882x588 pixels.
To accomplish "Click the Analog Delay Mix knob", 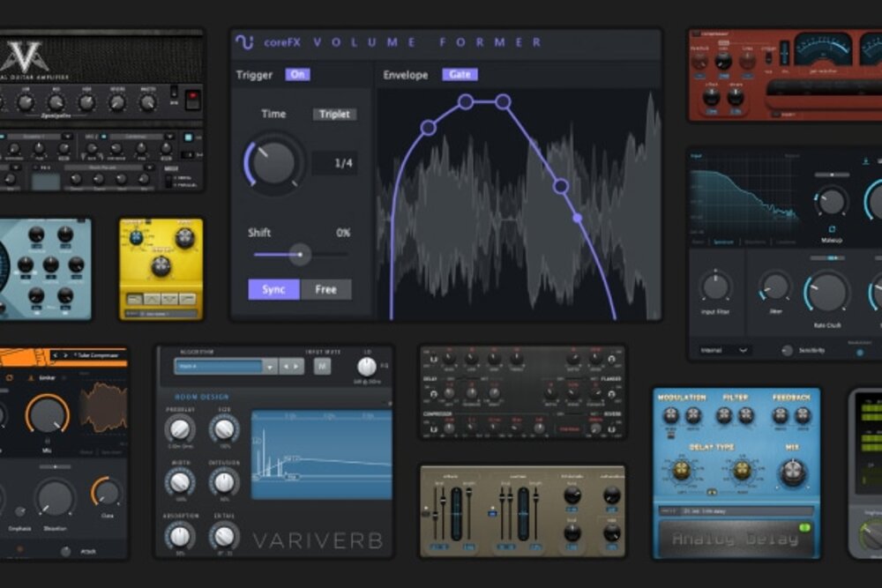I will point(792,474).
